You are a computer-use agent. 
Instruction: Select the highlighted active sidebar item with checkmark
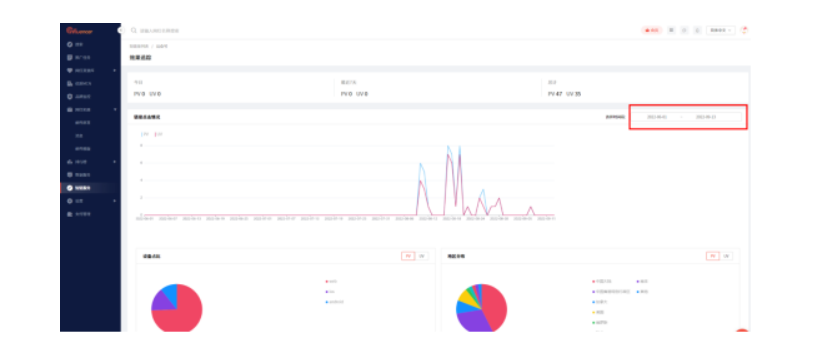pos(90,188)
